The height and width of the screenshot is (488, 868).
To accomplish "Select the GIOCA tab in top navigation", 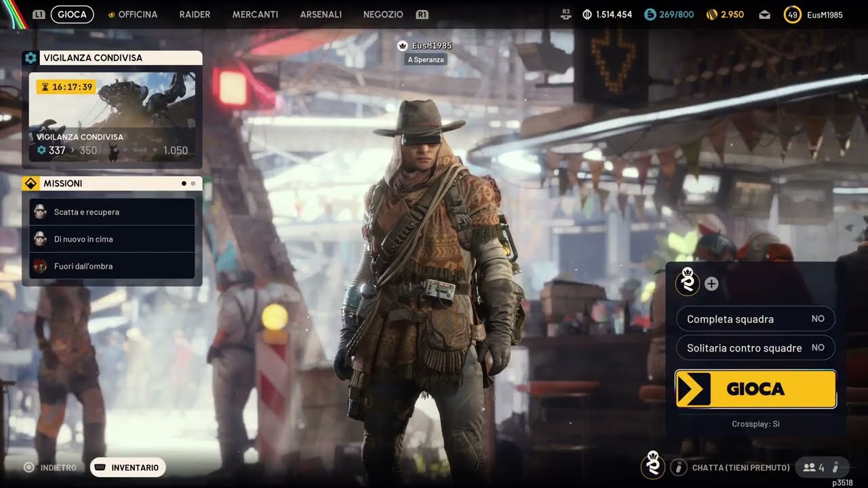I will [x=72, y=14].
